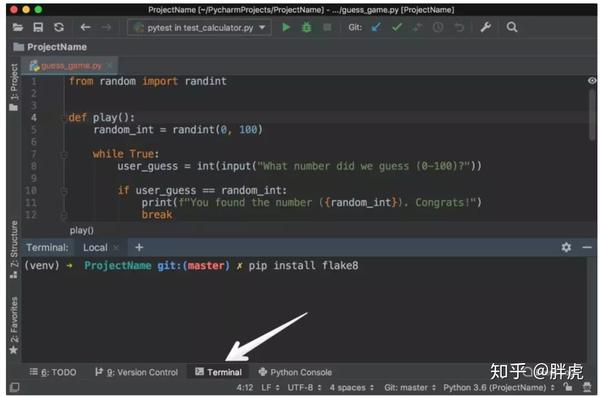Run the pytest configuration with green play icon
The height and width of the screenshot is (397, 600).
[x=286, y=27]
